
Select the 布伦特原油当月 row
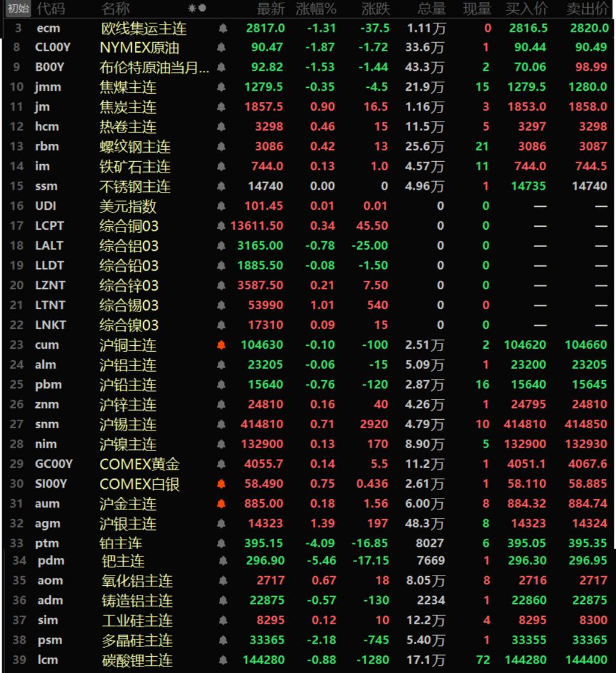tap(309, 67)
